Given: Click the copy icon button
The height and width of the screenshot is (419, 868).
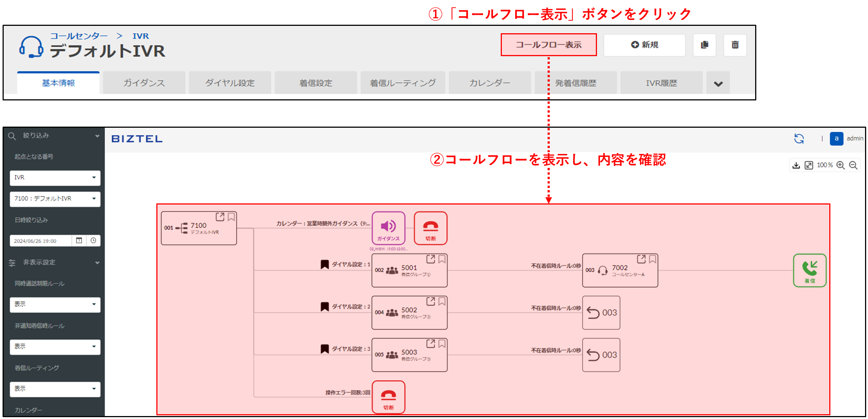Looking at the screenshot, I should (704, 45).
